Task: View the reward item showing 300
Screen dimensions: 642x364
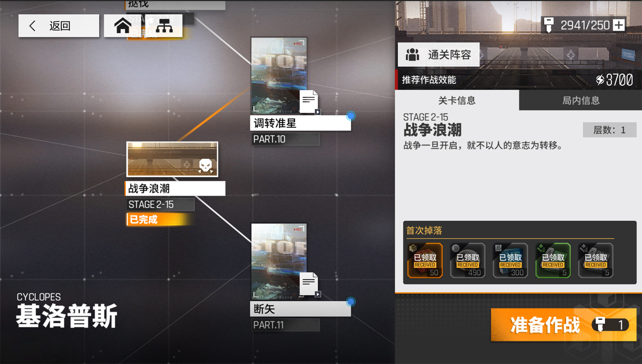Action: coord(510,261)
